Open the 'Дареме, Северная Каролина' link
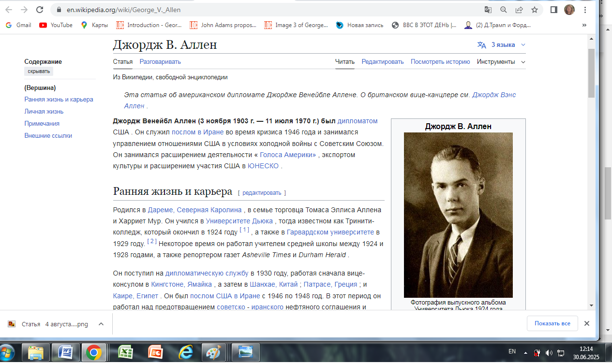 [194, 210]
